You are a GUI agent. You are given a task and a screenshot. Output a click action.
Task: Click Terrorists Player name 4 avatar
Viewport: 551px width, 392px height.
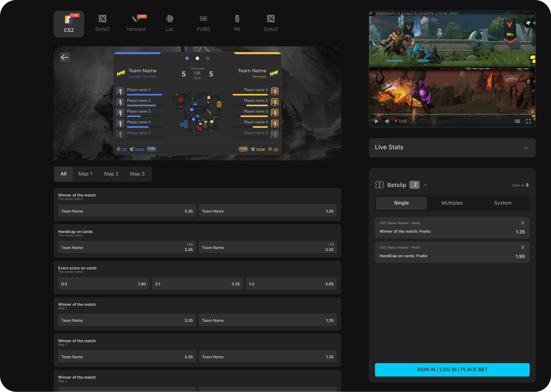tap(275, 123)
